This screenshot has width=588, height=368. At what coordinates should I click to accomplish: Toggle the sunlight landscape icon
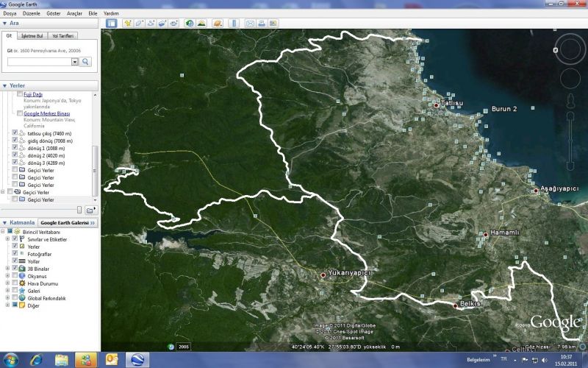click(201, 23)
